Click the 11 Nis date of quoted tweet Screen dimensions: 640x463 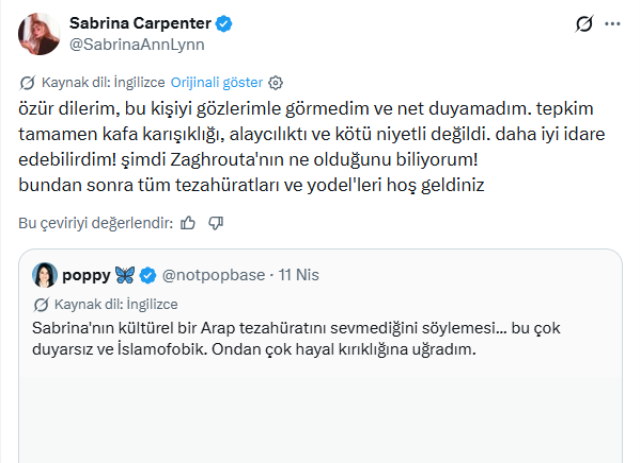coord(299,273)
